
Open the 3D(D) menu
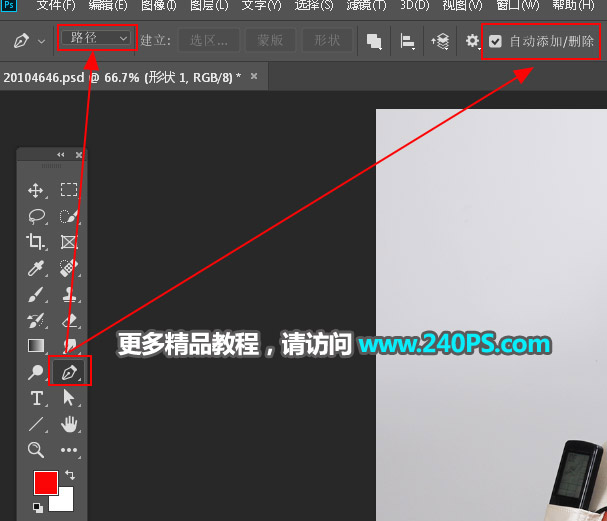[x=415, y=5]
